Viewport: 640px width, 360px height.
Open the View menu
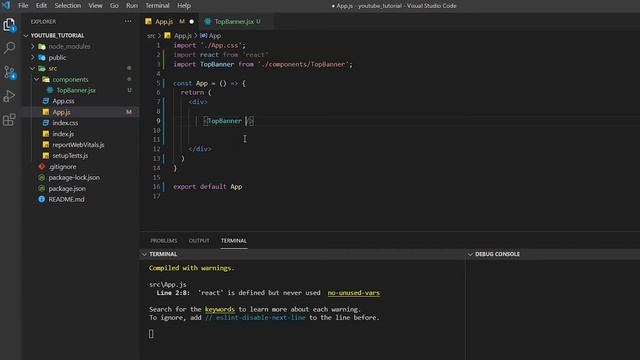click(x=96, y=6)
